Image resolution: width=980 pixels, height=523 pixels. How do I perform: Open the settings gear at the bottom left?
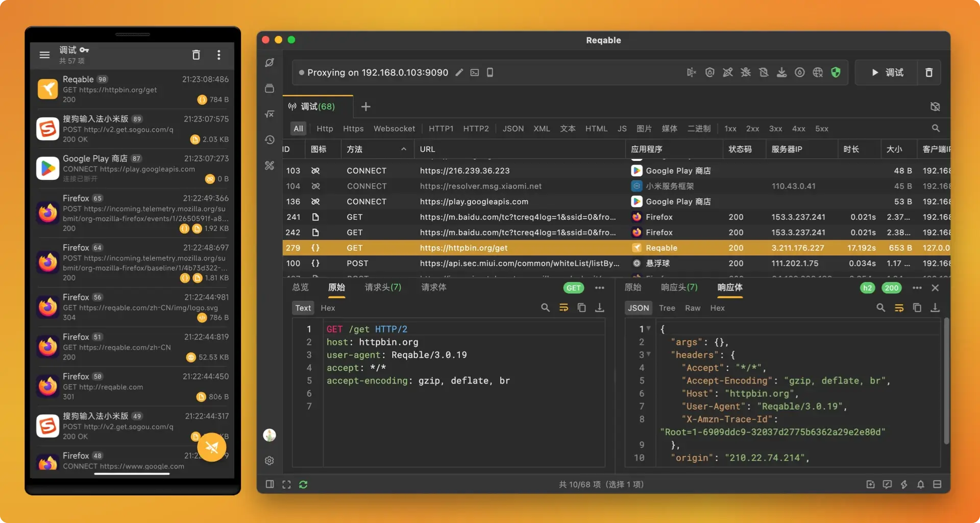(269, 460)
